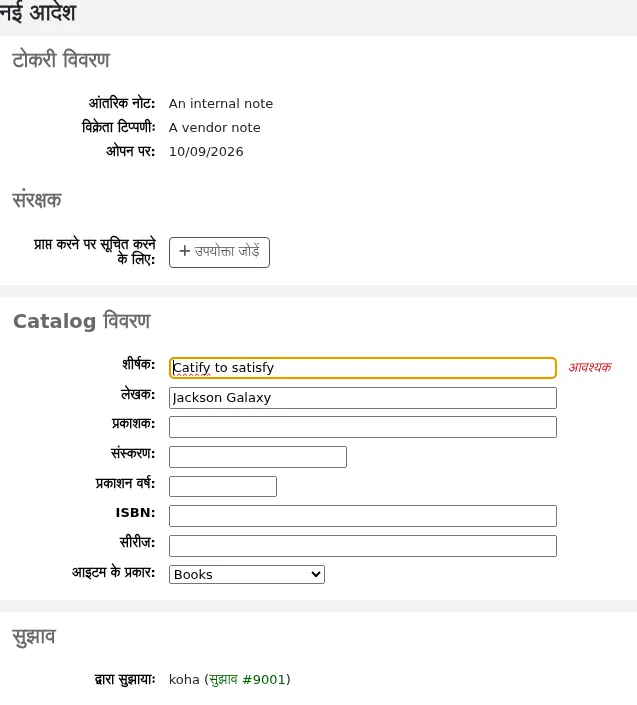
Task: Click the शीर्षक title input field
Action: pyautogui.click(x=363, y=368)
